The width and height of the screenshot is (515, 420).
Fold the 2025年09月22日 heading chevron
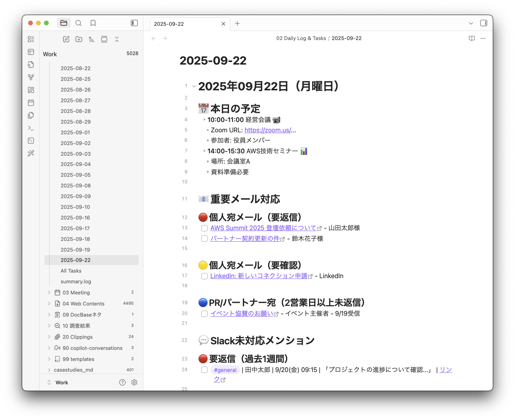tap(194, 86)
